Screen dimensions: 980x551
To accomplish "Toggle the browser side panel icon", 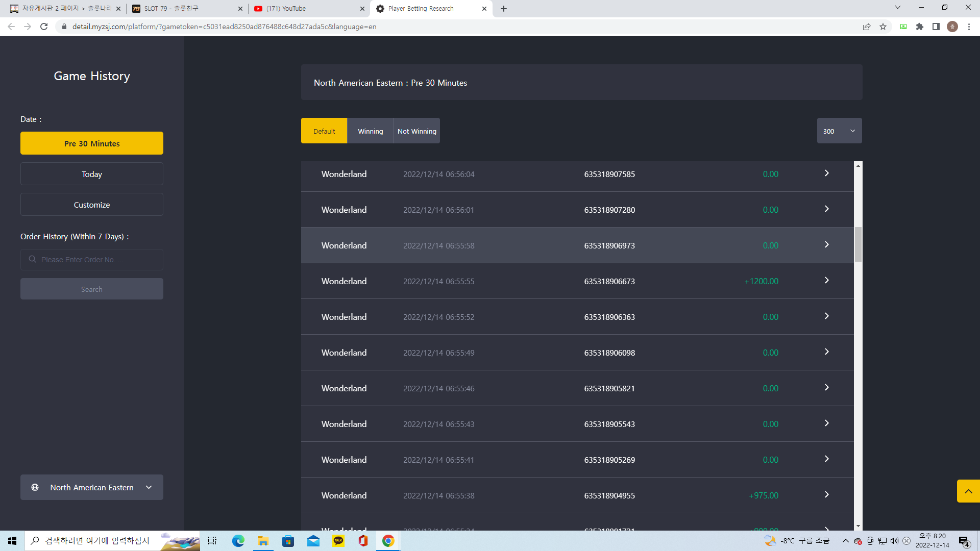I will (936, 27).
